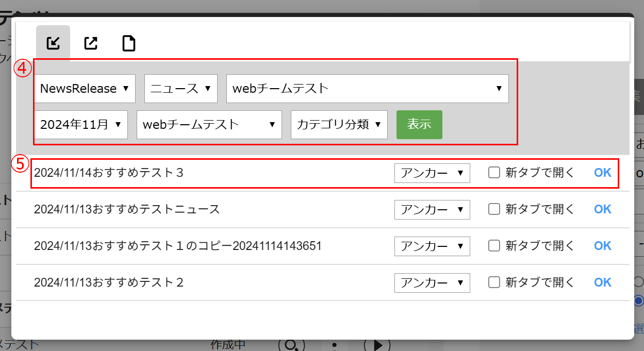Click OK on the おすすめテスト２ row
644x351 pixels.
(x=603, y=282)
